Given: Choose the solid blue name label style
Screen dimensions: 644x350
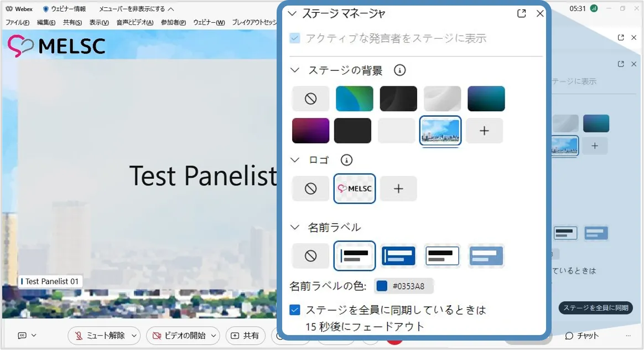Looking at the screenshot, I should 398,256.
